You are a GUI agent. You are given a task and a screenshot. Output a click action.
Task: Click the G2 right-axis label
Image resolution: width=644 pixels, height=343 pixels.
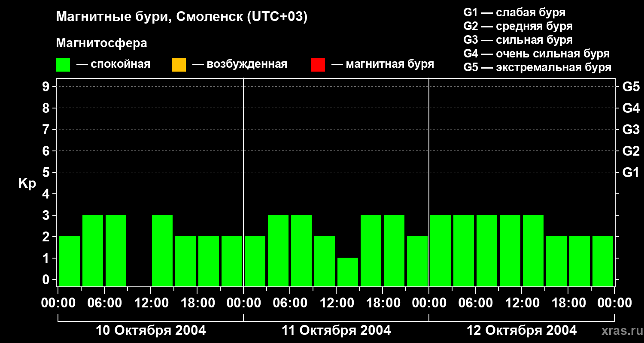click(631, 151)
